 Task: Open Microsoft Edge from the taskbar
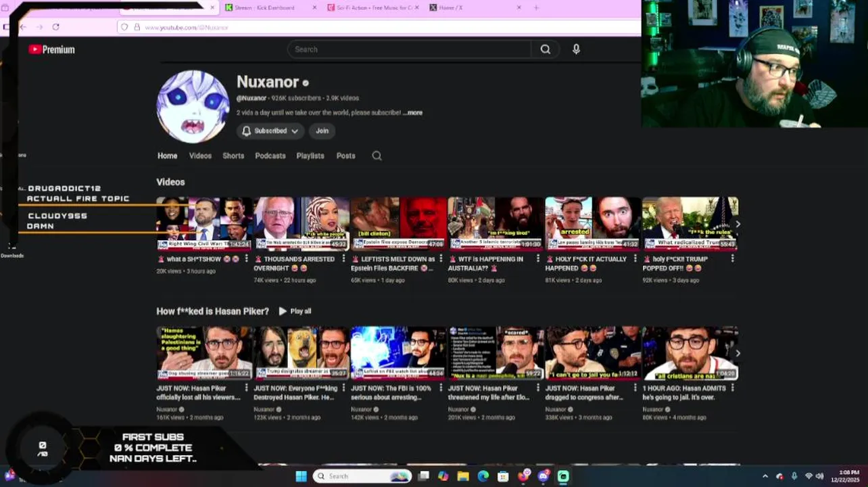[483, 476]
